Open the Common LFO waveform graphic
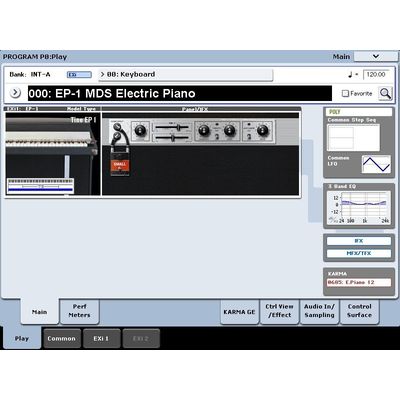The image size is (400, 400). point(376,164)
